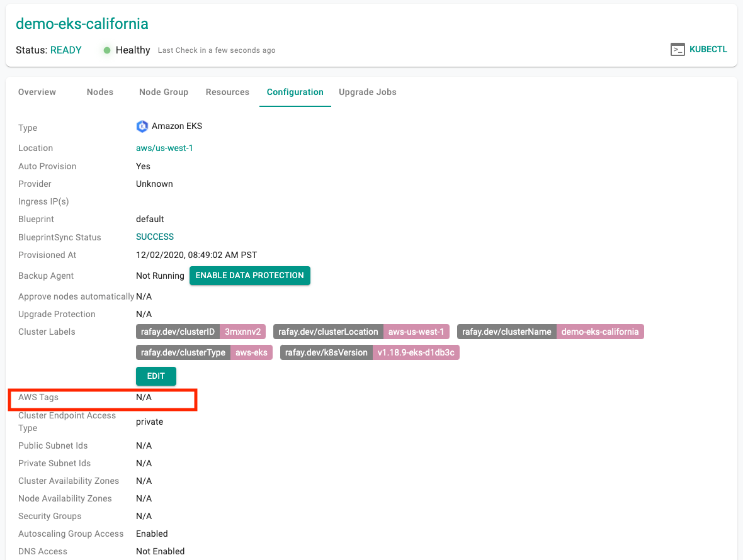The image size is (743, 560).
Task: Open KUBECTL link text
Action: click(x=708, y=49)
